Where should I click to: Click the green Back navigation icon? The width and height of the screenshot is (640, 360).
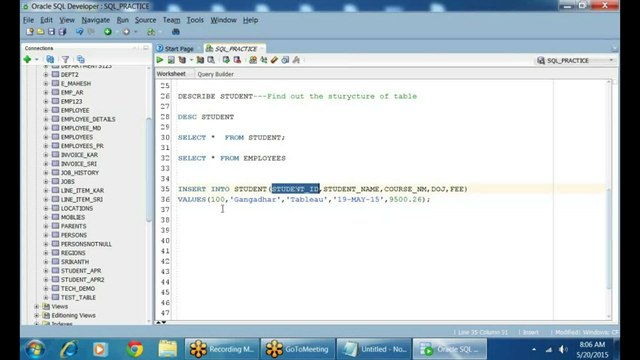tap(108, 31)
